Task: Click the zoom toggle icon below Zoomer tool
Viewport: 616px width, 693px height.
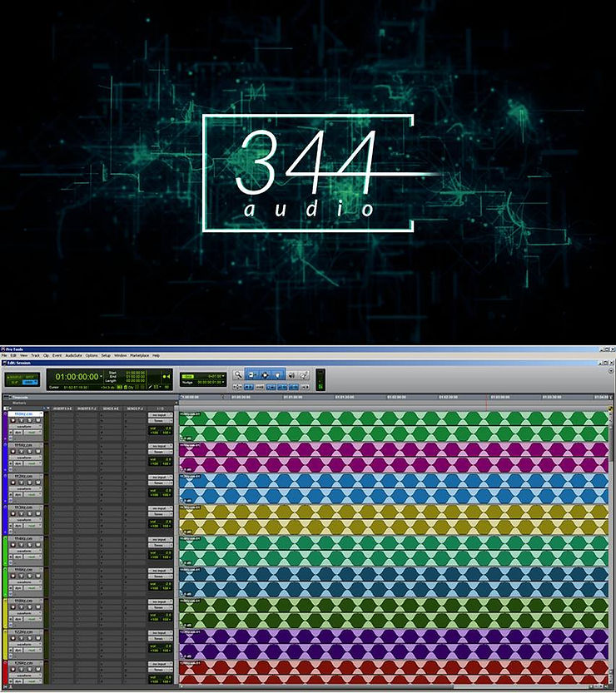Action: [237, 387]
